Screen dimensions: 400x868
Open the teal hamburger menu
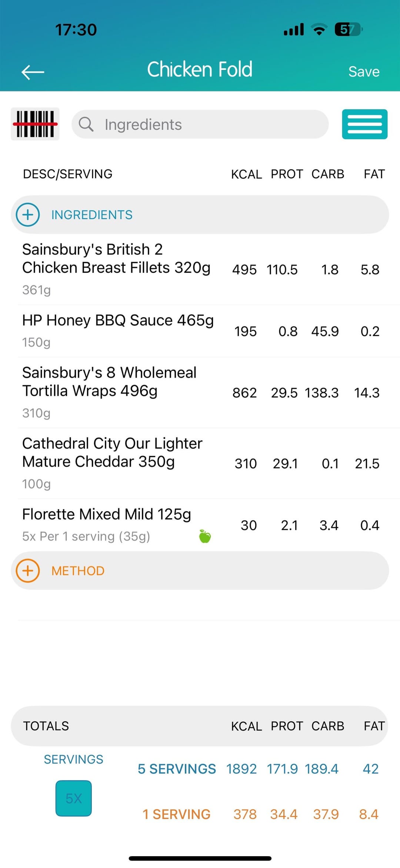tap(364, 124)
